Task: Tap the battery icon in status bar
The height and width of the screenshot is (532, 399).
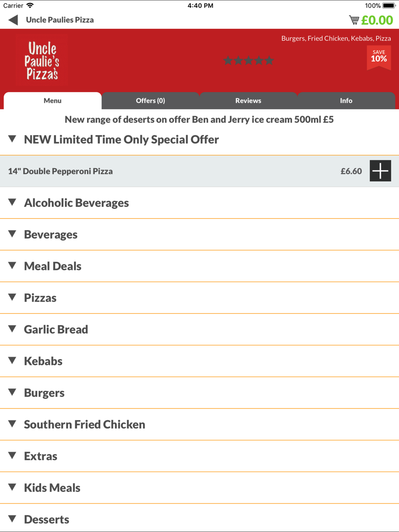Action: [x=389, y=6]
